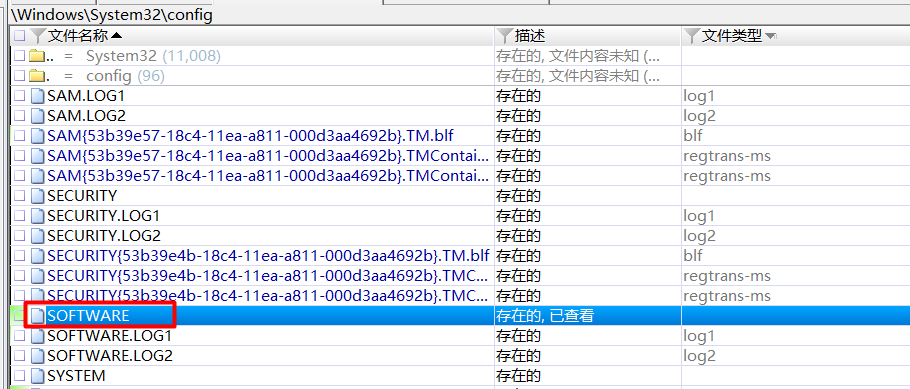Tick the checkbox for SAM.LOG2
The width and height of the screenshot is (910, 389).
(x=20, y=116)
